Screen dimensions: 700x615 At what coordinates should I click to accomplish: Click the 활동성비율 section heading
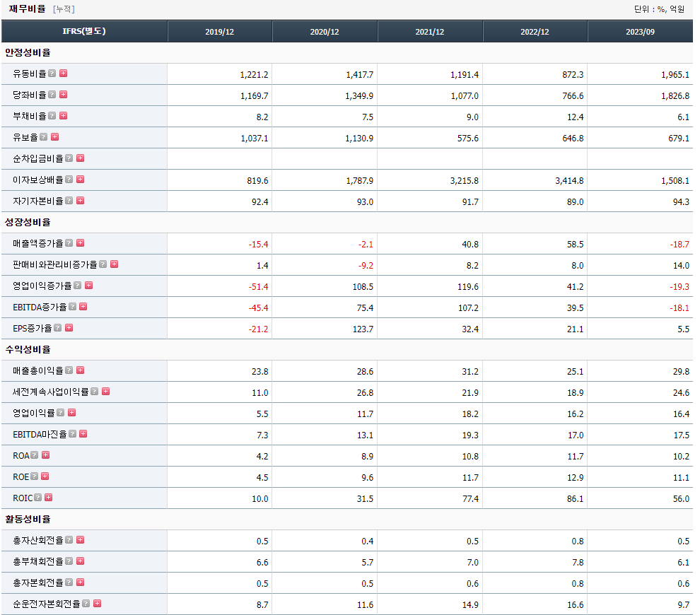pos(28,519)
